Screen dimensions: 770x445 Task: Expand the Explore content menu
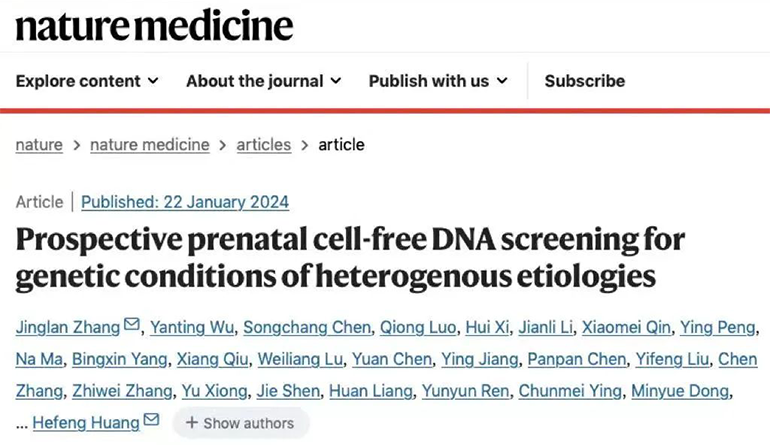87,81
